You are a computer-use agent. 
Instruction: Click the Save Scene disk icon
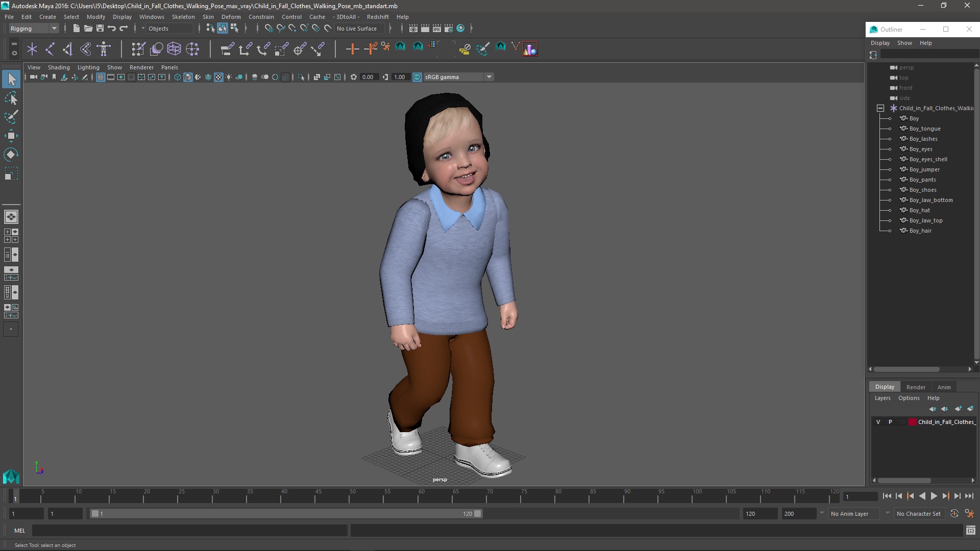100,29
